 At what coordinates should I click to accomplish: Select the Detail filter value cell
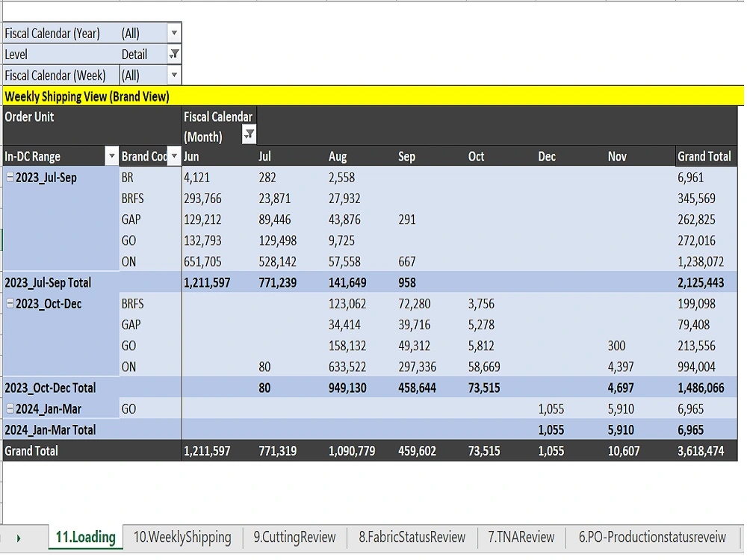(x=144, y=55)
